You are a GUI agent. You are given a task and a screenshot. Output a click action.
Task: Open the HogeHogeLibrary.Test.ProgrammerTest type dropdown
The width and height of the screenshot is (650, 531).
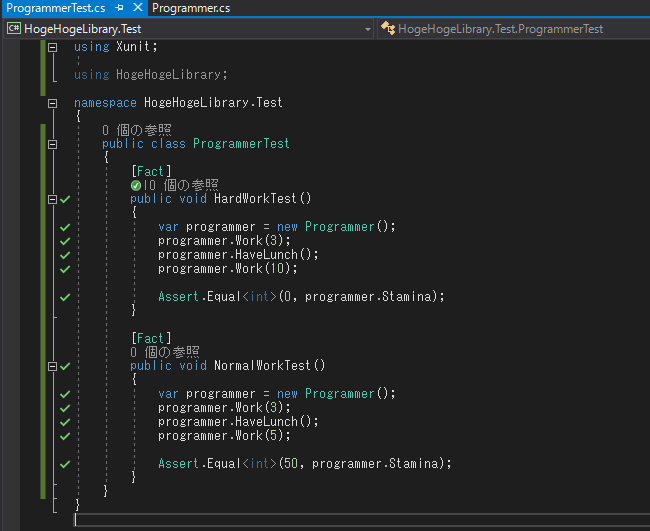[514, 29]
